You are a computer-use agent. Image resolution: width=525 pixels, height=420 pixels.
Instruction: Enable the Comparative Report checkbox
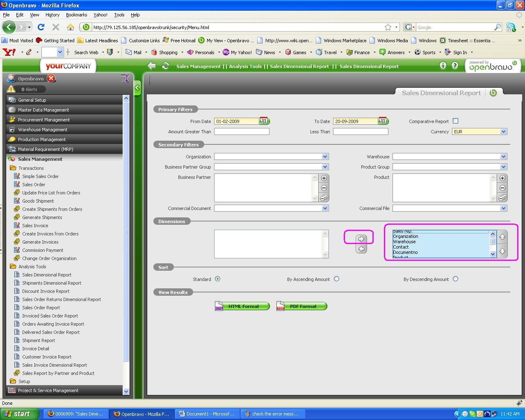coord(455,121)
